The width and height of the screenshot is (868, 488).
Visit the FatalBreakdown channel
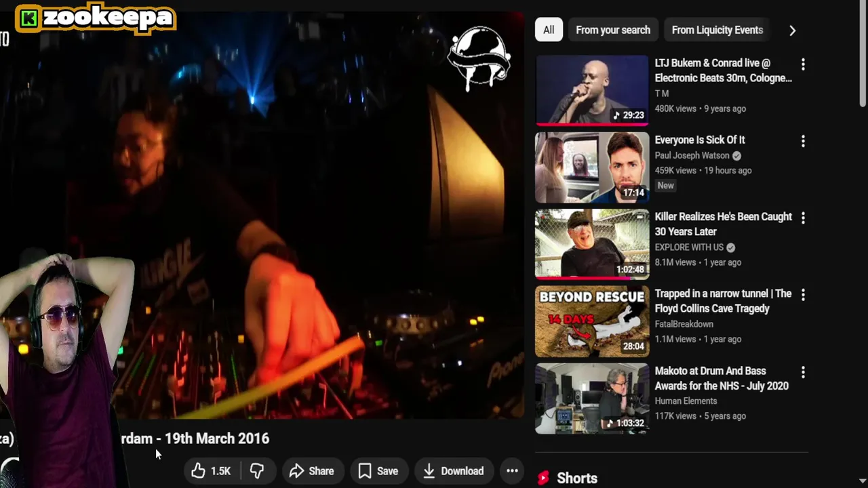point(684,324)
